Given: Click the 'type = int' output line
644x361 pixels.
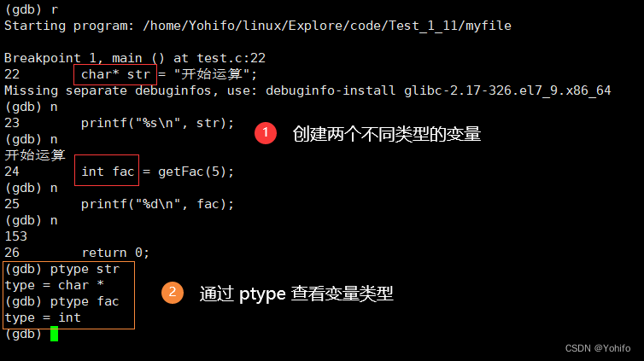Looking at the screenshot, I should [43, 317].
